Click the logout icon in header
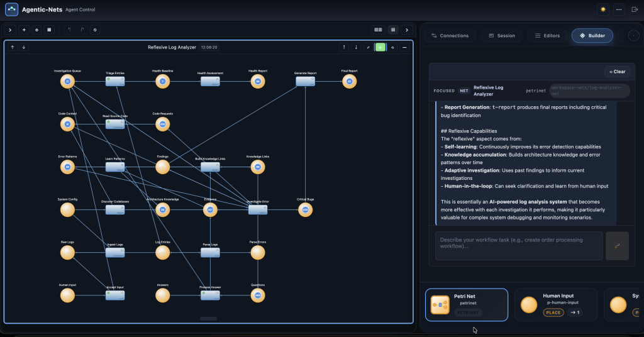Screen dimensions: 644x337 click(634, 9)
